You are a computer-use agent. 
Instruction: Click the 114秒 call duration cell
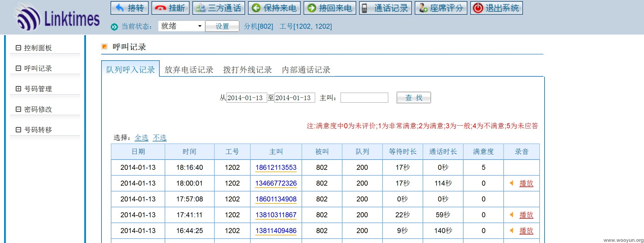tap(443, 183)
